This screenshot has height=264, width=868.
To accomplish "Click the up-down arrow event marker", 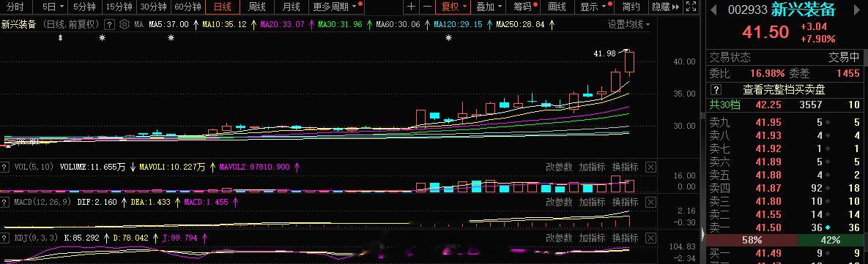I will tap(60, 38).
